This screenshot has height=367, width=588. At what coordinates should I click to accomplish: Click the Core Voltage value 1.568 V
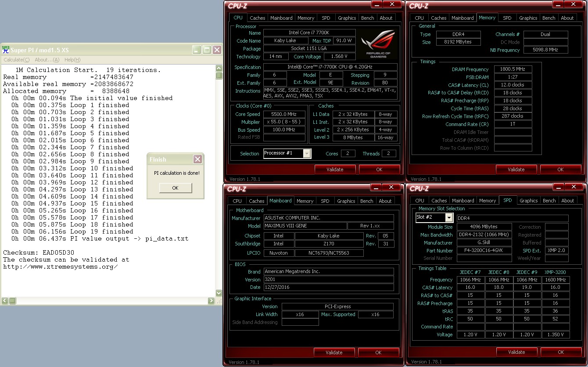point(340,57)
